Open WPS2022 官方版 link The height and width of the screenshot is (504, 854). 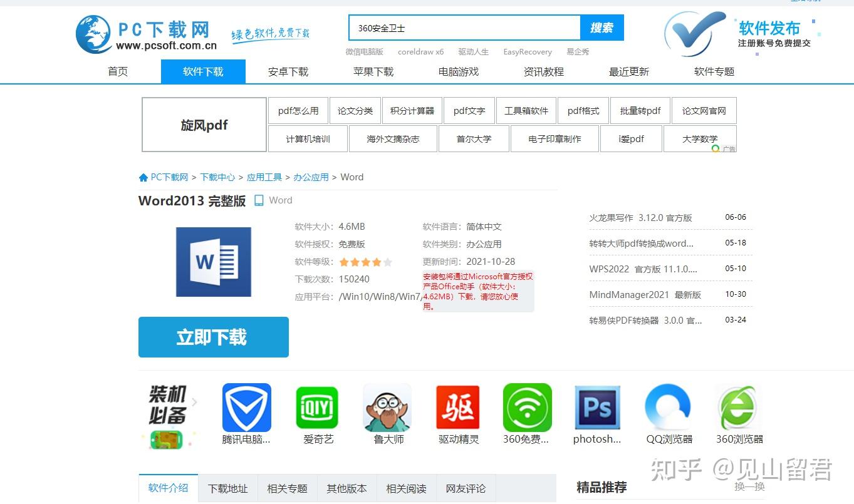tap(643, 269)
